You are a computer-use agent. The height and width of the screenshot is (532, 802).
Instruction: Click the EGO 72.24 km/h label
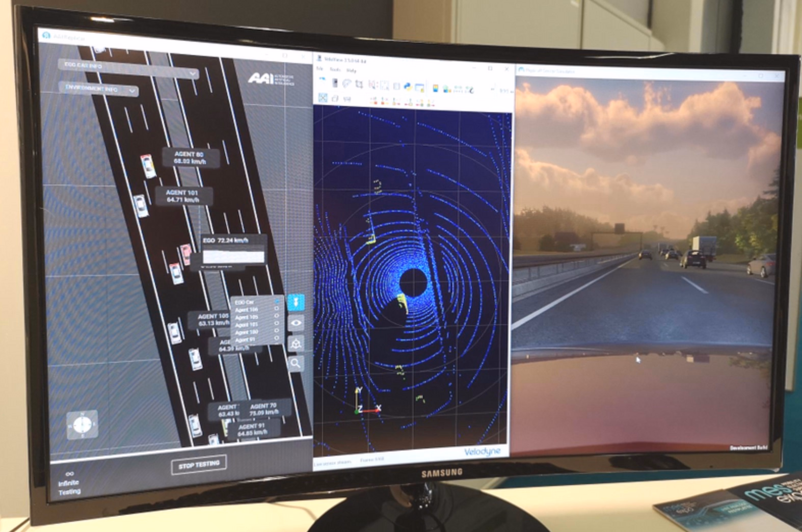pos(225,240)
